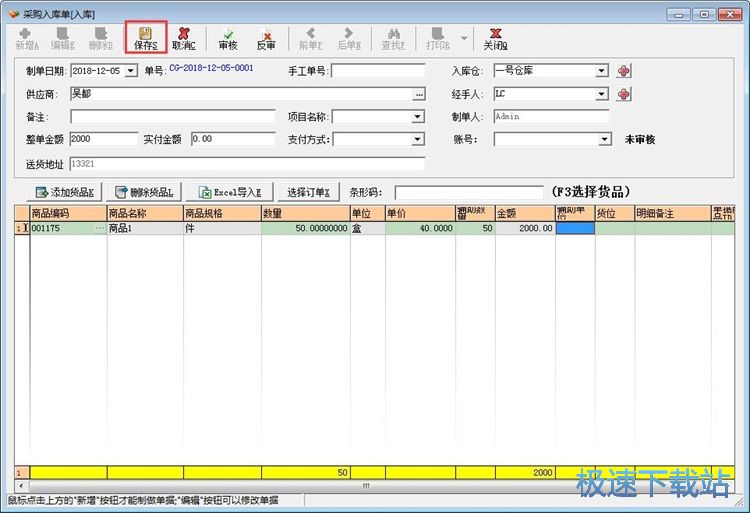This screenshot has height=513, width=750.
Task: Open the 制单日期 date dropdown
Action: (131, 71)
